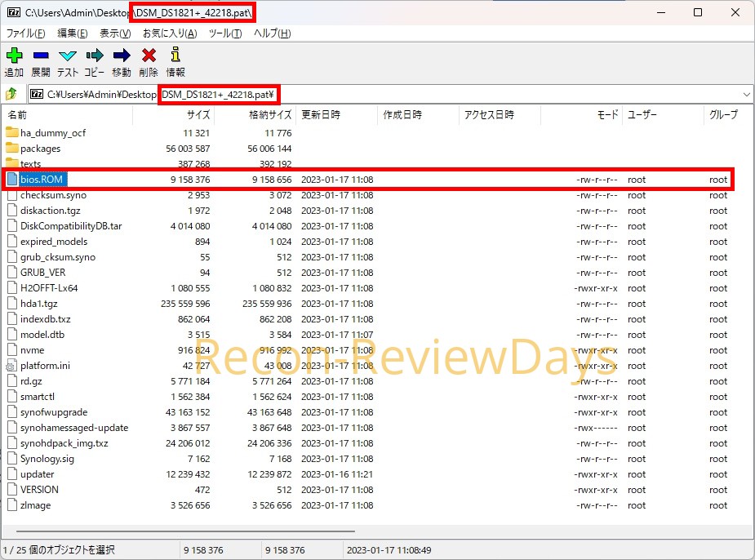Sort by the 名前 column header
The width and height of the screenshot is (755, 560).
tap(68, 114)
